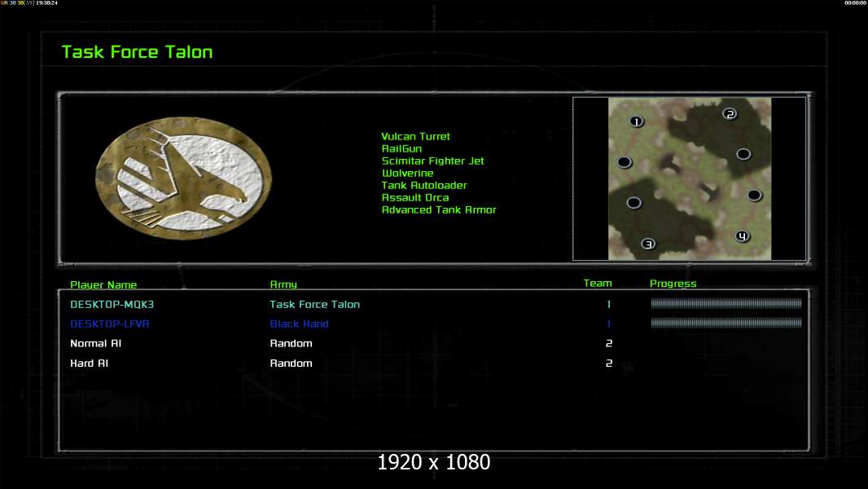Click the Vulcan Turret list entry
Screen dimensions: 868x489
click(x=415, y=136)
